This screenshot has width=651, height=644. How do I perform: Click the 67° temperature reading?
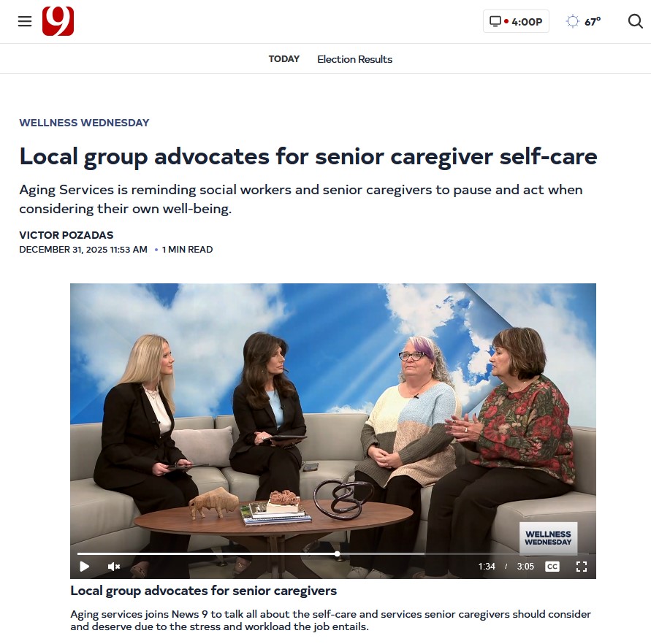coord(593,22)
